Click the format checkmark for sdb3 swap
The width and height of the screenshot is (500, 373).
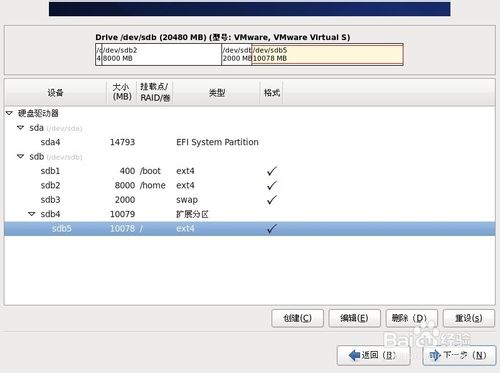pyautogui.click(x=272, y=199)
